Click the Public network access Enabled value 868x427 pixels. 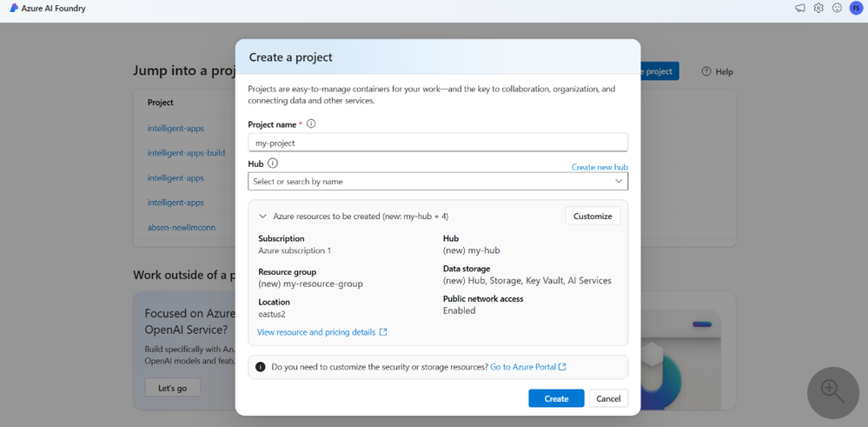point(459,310)
